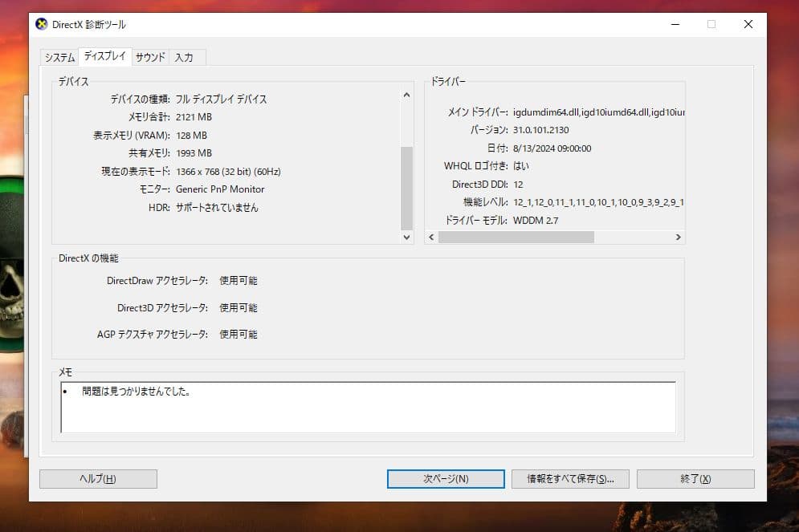The image size is (799, 532).
Task: Open the サウンド tab
Action: coord(149,57)
